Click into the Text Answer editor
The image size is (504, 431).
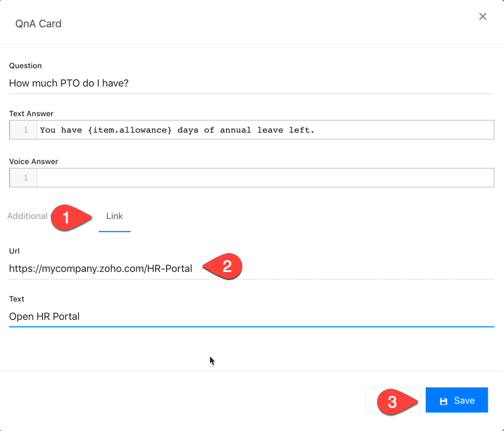[x=265, y=130]
